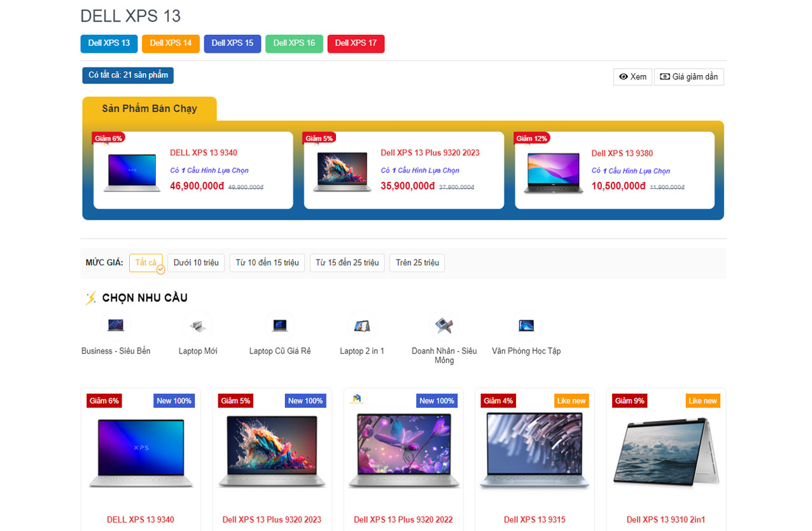Click the Dell XPS 13 9315 name link

pos(535,520)
